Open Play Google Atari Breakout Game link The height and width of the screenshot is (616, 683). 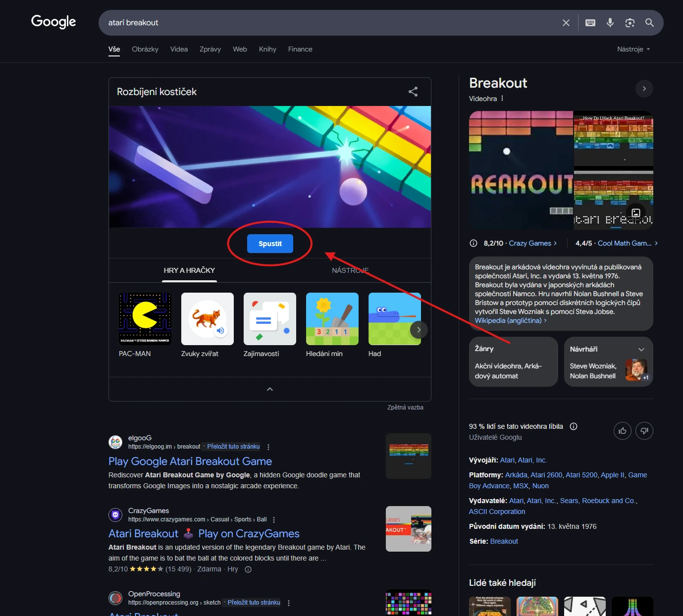pos(190,462)
